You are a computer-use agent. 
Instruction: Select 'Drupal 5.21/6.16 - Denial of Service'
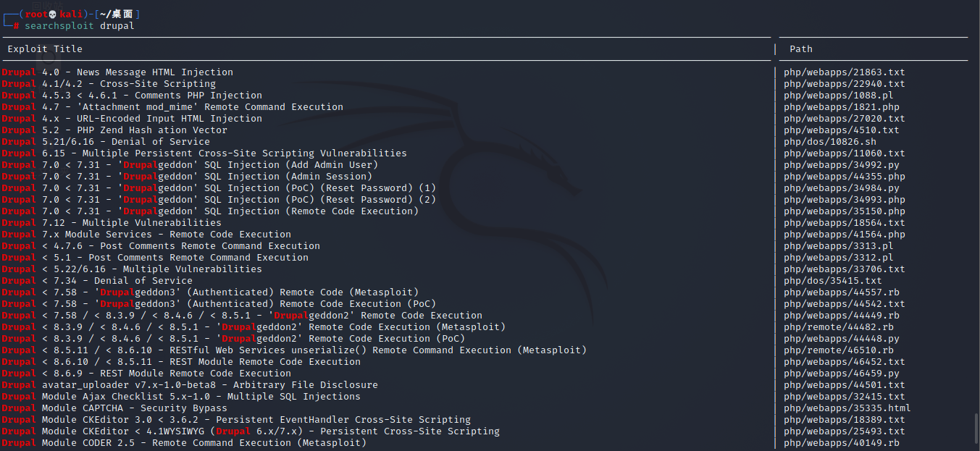tap(106, 142)
